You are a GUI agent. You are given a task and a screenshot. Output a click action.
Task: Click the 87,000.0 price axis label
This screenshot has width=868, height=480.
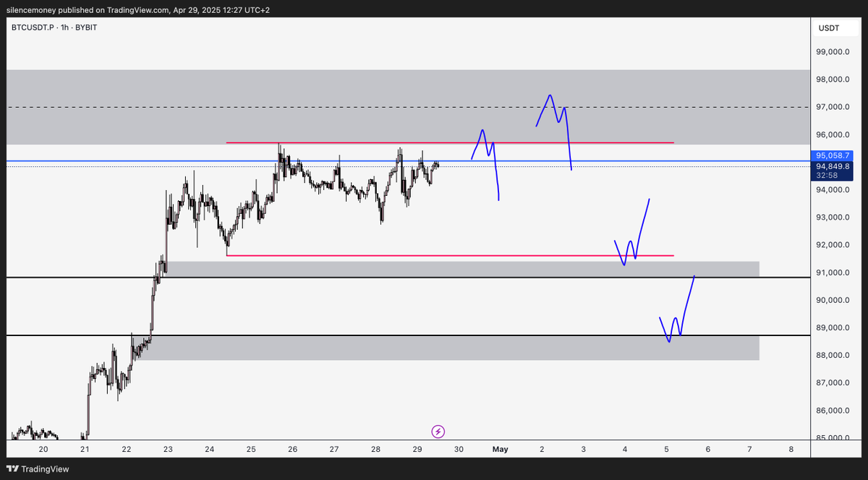(x=833, y=382)
